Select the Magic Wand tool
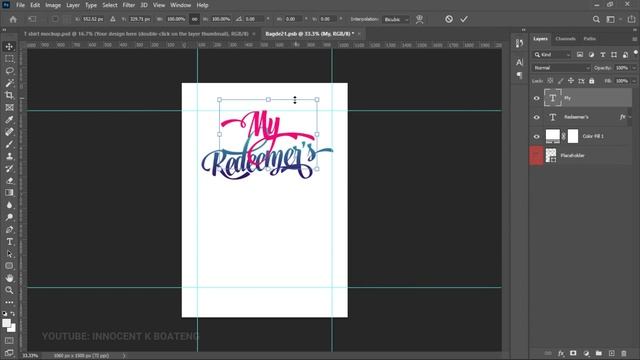Viewport: 640px width, 360px height. click(x=9, y=83)
